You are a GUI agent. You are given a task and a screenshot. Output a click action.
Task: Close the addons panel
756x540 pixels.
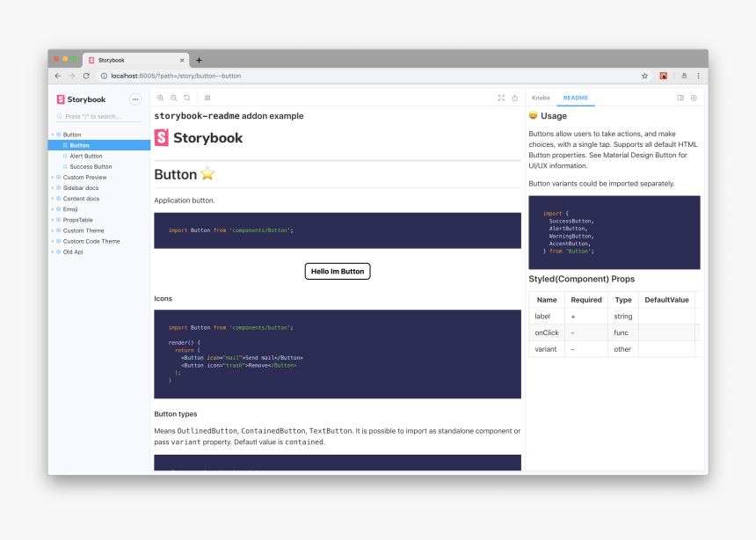(x=694, y=98)
